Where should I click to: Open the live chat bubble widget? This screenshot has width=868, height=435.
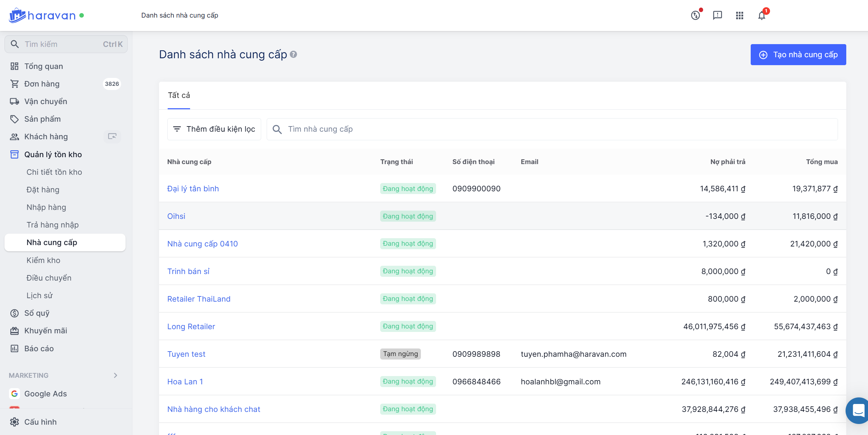pyautogui.click(x=858, y=410)
